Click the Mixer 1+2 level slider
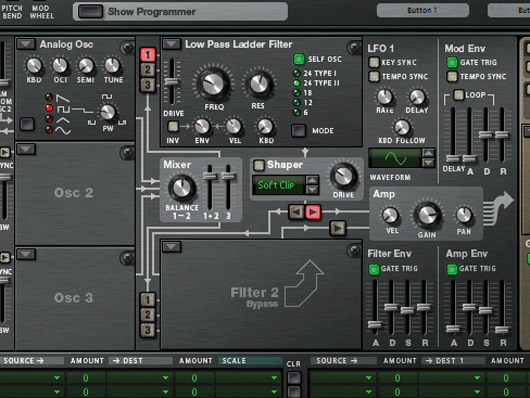Screen dimensions: 530x398 tap(210, 176)
